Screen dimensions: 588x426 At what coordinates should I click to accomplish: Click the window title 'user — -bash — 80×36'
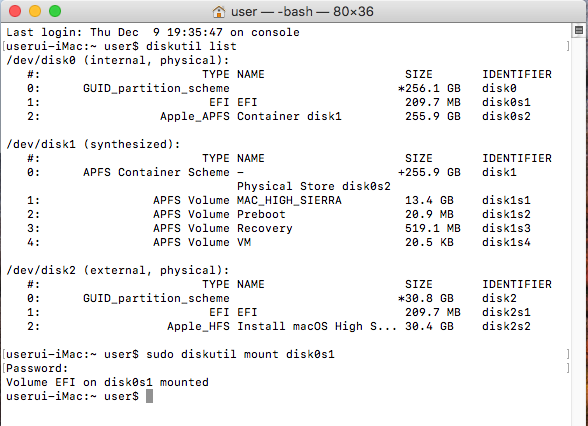pos(302,12)
